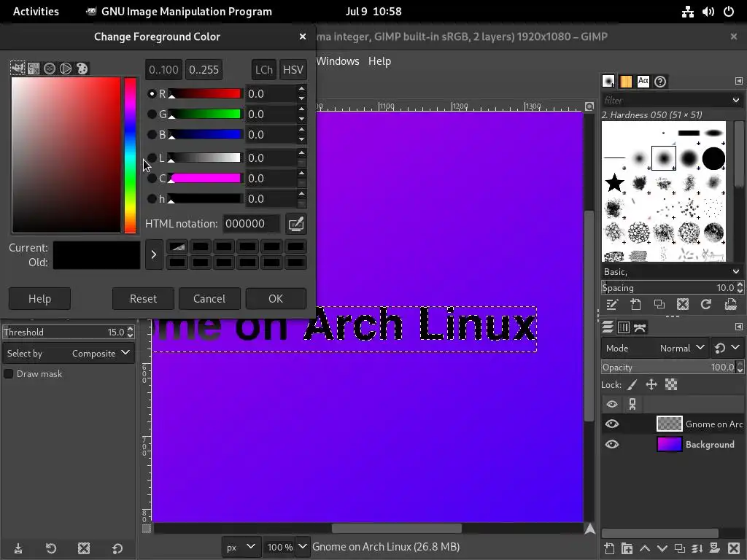Screen dimensions: 747x560
Task: Open the brushes dock tab menu
Action: click(x=738, y=81)
